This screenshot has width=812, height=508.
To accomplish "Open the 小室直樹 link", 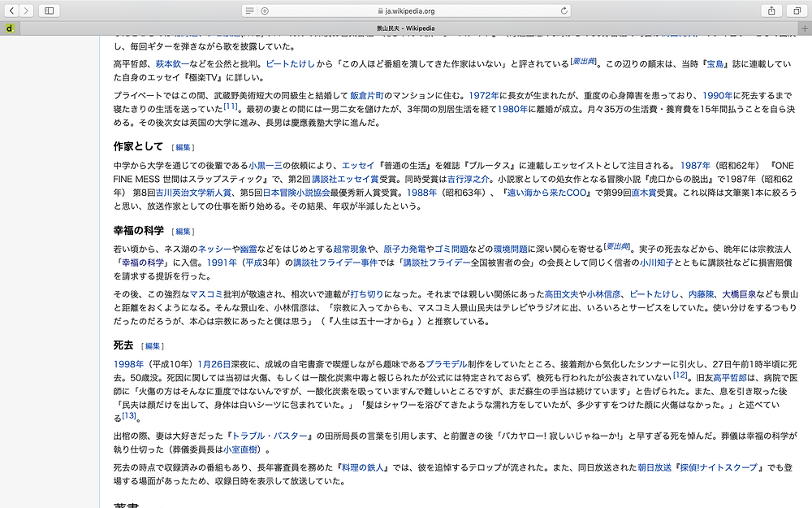I will pos(240,450).
